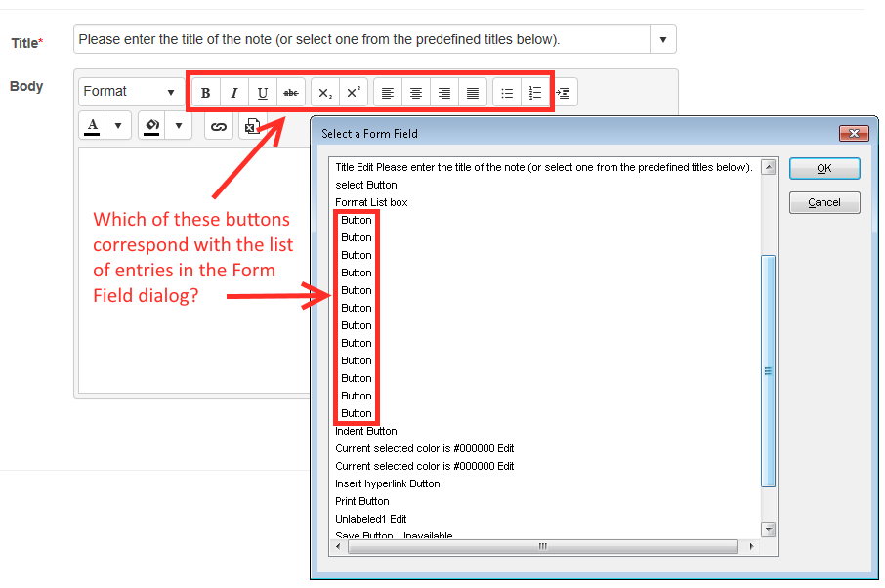Open the font color dropdown arrow
This screenshot has height=588, width=885.
[118, 125]
